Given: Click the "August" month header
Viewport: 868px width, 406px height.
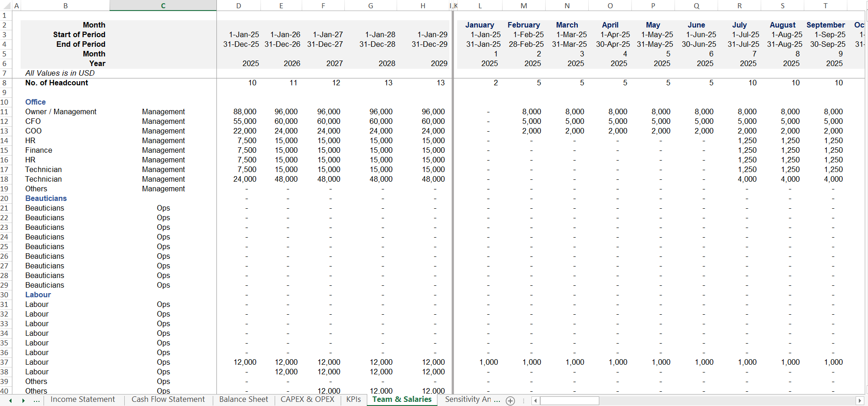Looking at the screenshot, I should [782, 25].
